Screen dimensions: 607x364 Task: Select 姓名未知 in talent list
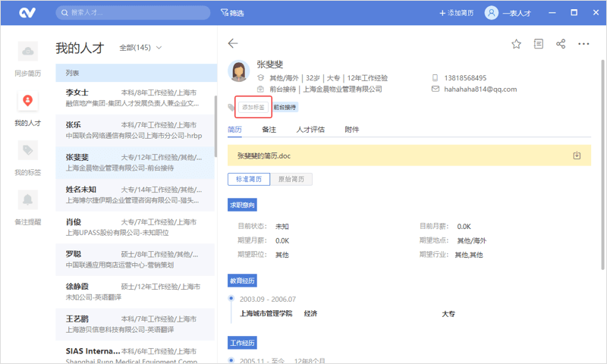click(x=135, y=195)
